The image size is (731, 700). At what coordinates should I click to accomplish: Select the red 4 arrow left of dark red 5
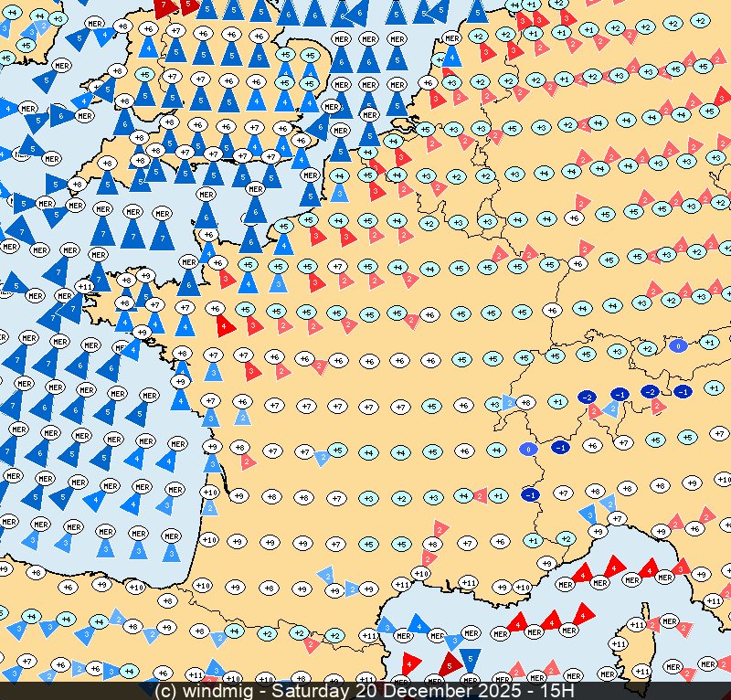tap(411, 663)
